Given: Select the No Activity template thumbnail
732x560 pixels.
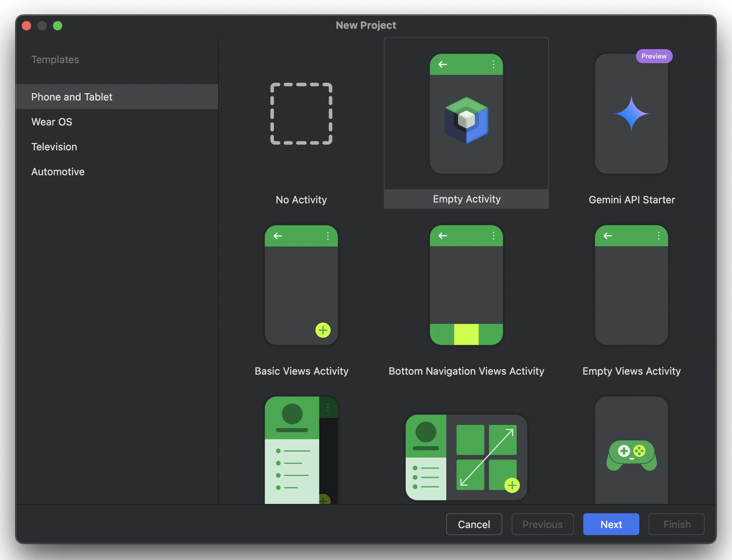Looking at the screenshot, I should click(x=301, y=114).
